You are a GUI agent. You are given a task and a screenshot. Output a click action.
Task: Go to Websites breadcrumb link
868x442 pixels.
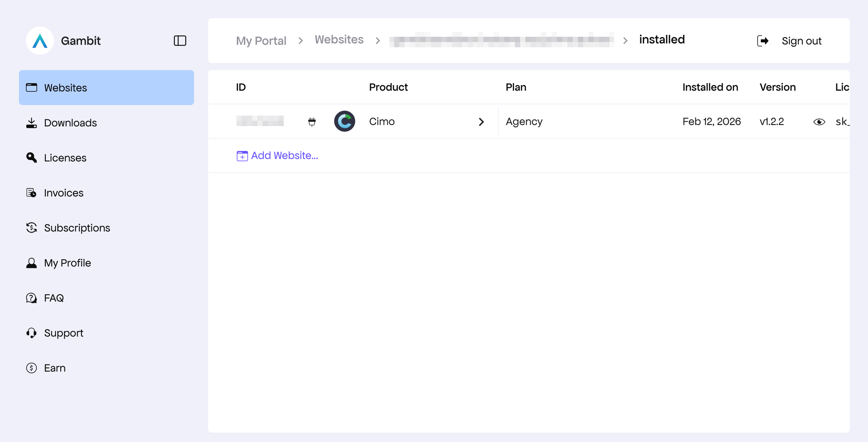[339, 40]
